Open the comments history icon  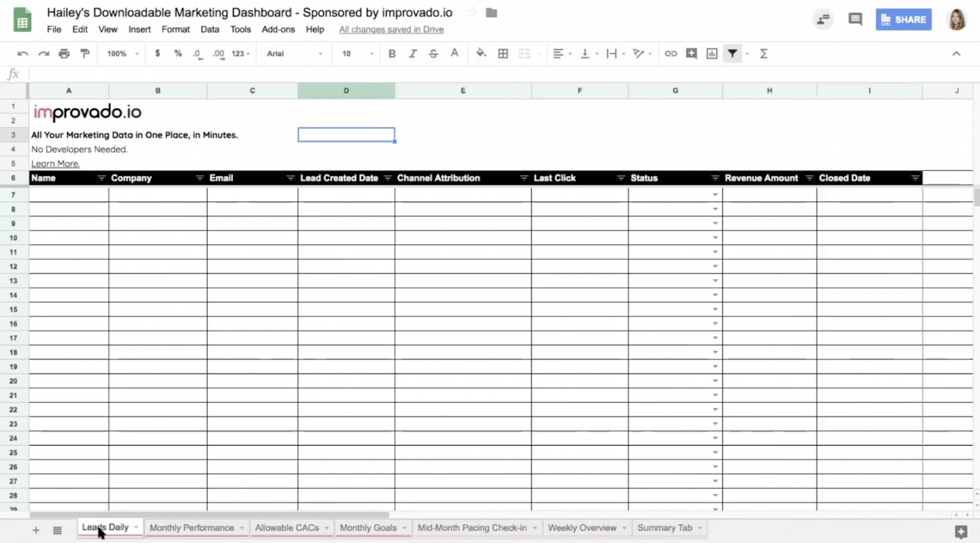point(855,20)
